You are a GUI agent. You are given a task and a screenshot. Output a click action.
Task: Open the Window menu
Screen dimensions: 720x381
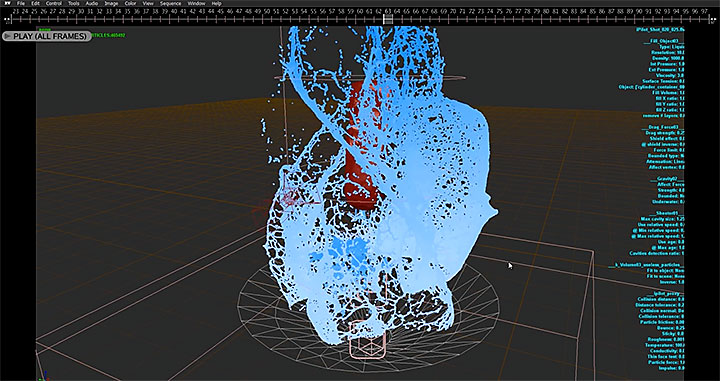pos(197,3)
